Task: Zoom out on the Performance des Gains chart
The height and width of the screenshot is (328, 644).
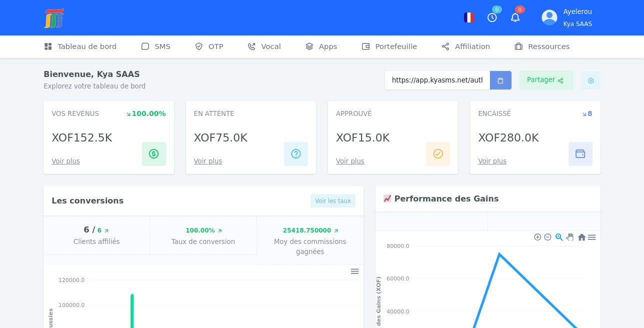Action: click(547, 237)
